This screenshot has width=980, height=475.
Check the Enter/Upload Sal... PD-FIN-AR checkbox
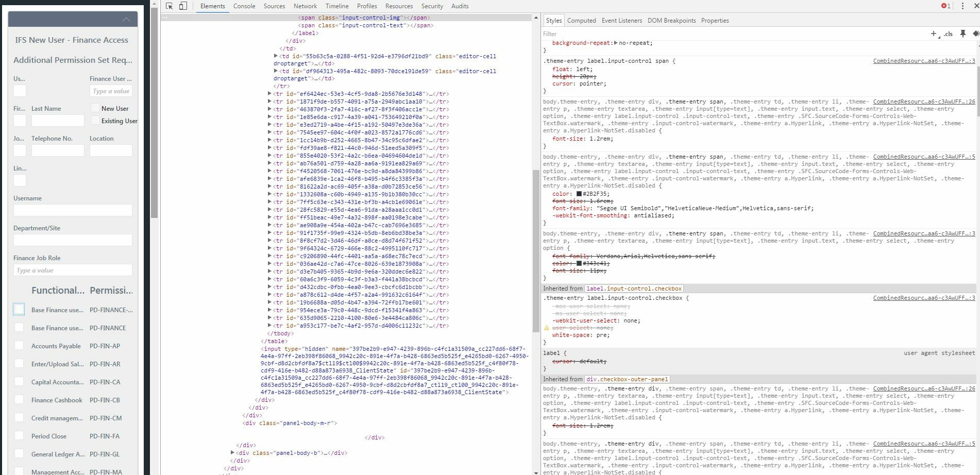[x=19, y=363]
